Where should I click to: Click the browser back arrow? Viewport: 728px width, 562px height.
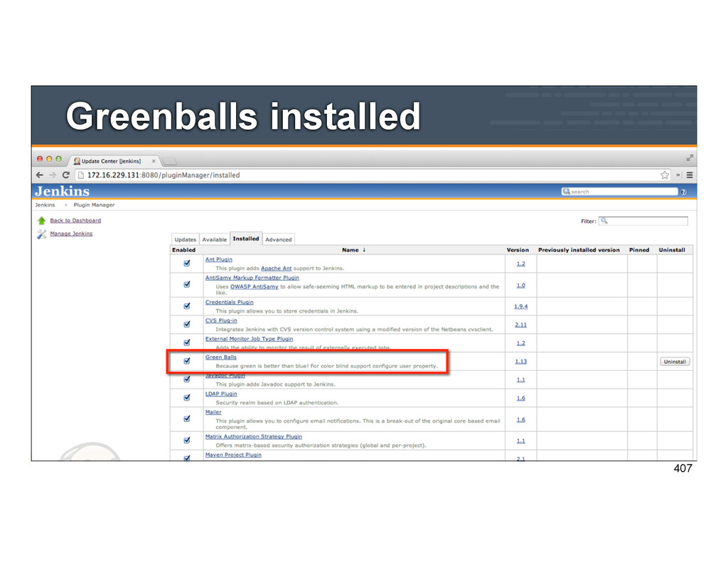(40, 175)
